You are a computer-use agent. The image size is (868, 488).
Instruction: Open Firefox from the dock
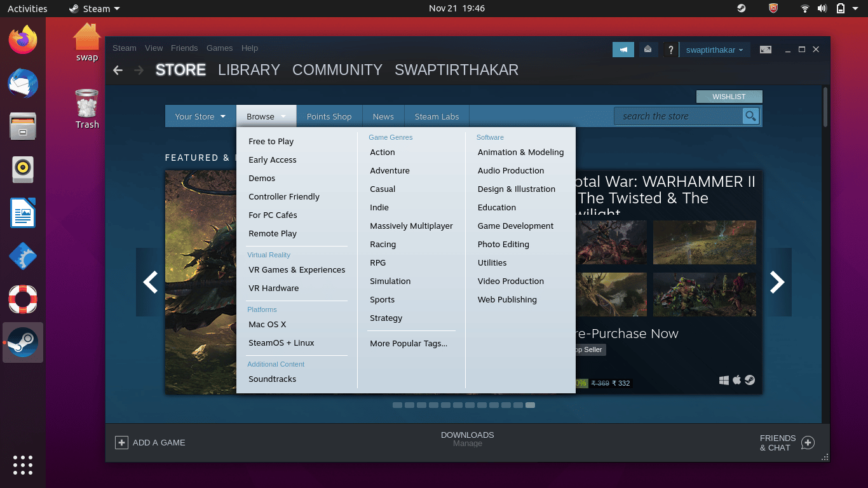pos(23,40)
